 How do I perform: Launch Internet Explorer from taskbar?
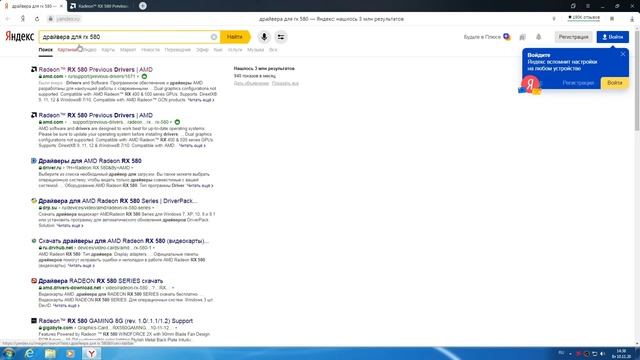(x=29, y=353)
